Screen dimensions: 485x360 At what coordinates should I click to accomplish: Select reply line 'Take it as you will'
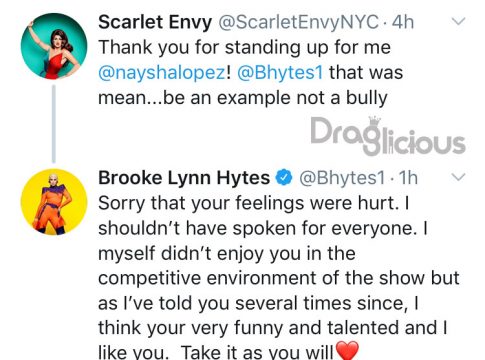click(x=257, y=352)
